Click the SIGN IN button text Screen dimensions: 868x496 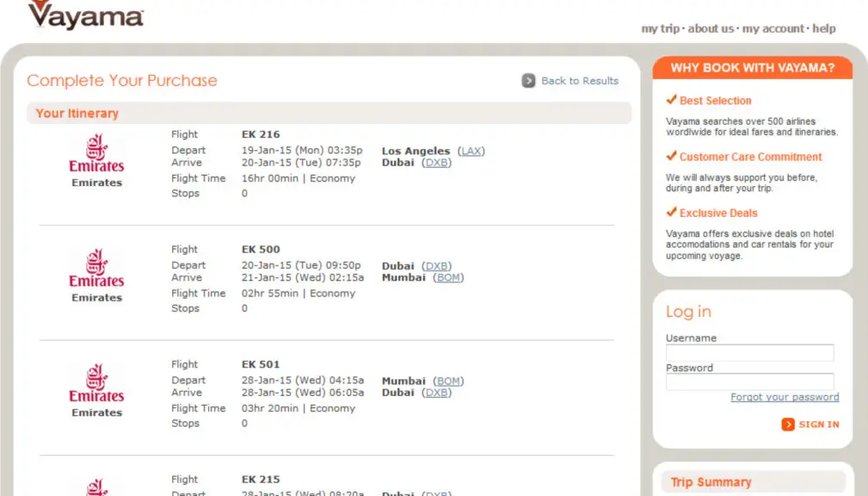coord(819,425)
